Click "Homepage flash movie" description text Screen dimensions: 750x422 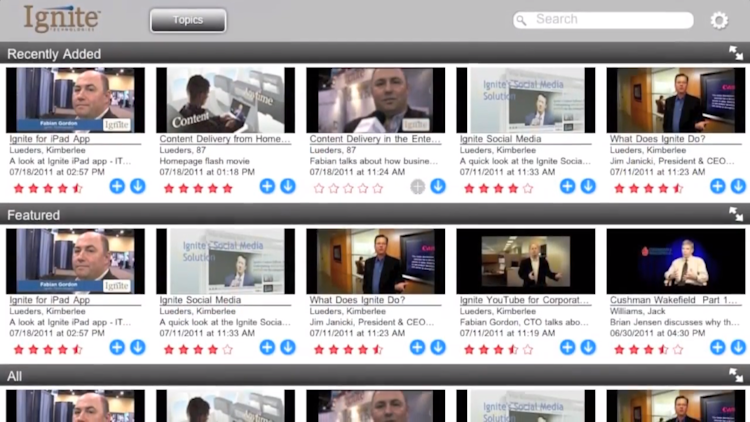click(204, 161)
